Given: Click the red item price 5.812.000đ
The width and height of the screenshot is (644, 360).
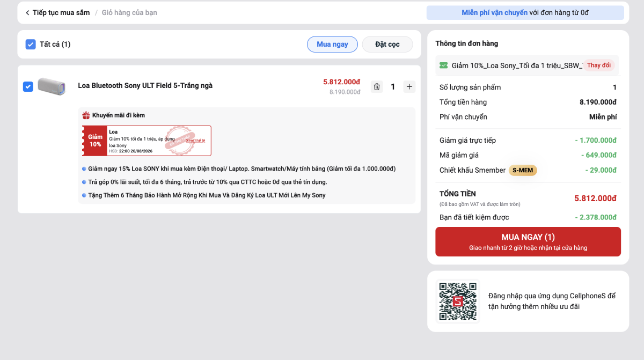Looking at the screenshot, I should pos(341,82).
